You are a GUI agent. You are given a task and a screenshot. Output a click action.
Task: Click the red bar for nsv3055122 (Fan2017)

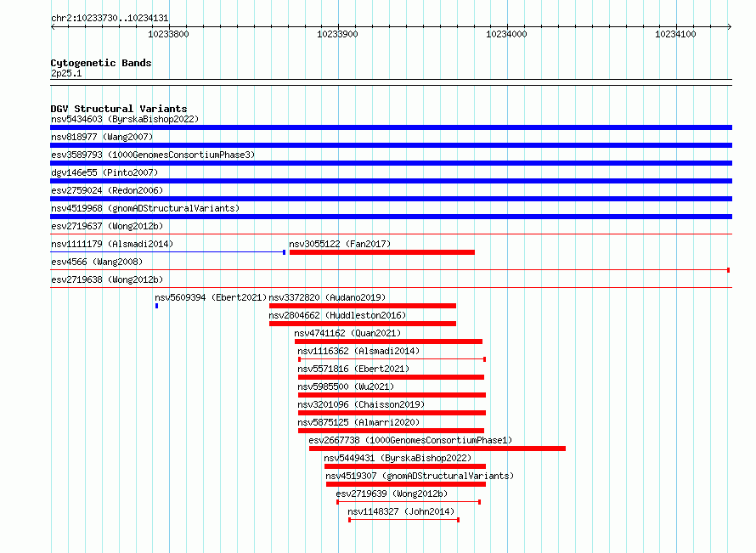(x=382, y=252)
